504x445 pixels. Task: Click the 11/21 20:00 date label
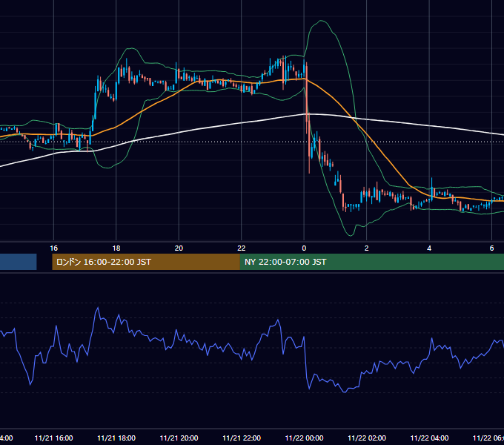(x=179, y=438)
